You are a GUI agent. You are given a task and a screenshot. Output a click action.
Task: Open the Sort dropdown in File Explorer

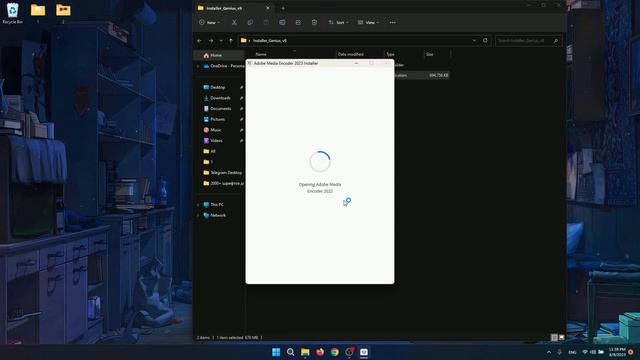coord(338,22)
